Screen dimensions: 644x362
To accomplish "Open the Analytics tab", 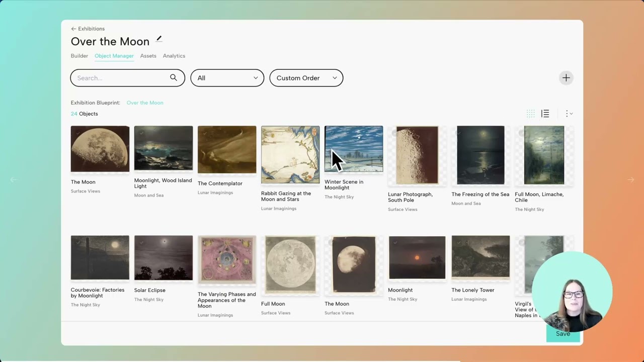I will (174, 56).
